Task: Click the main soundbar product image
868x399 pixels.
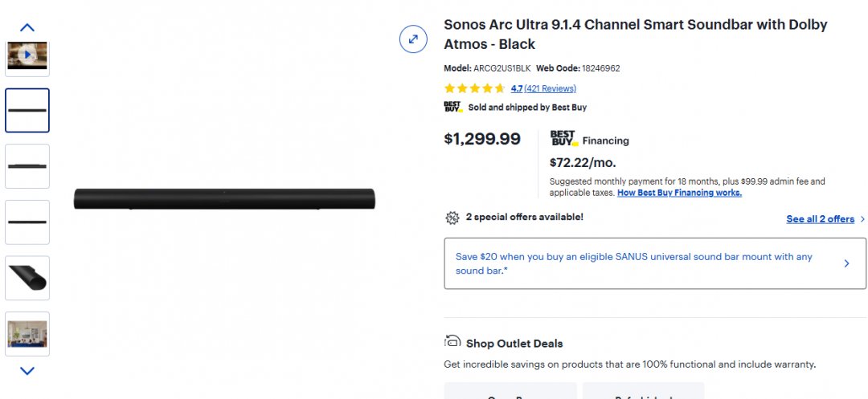Action: coord(224,198)
